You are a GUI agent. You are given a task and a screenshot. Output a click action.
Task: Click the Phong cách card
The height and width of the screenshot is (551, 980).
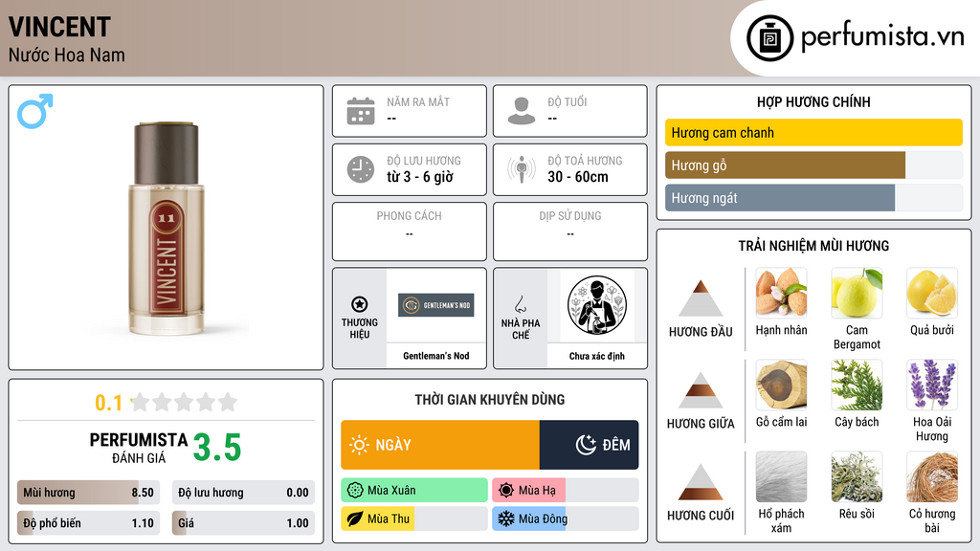click(x=410, y=231)
